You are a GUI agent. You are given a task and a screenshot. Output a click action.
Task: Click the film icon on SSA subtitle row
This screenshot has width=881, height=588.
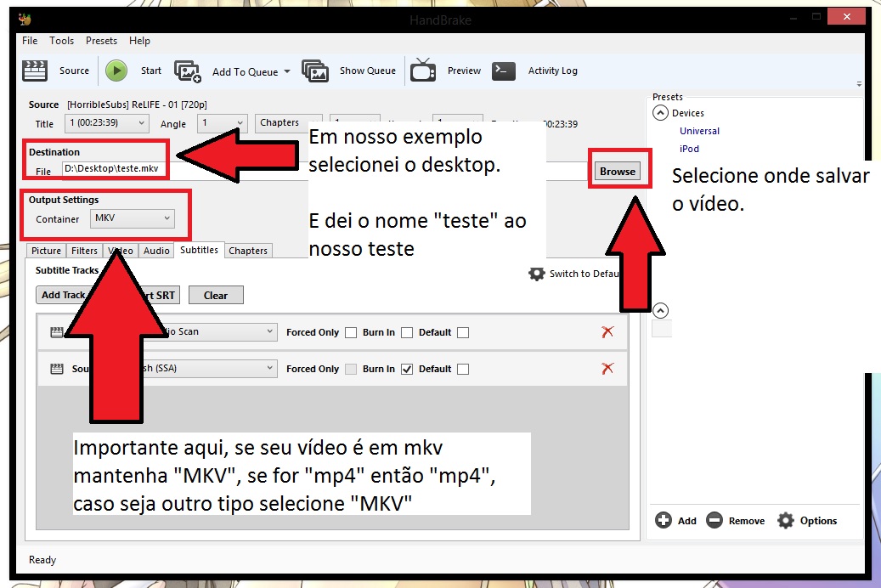57,369
